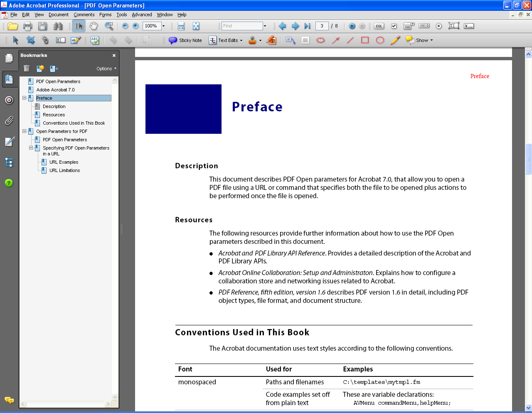
Task: Toggle the Pages navigation panel
Action: (9, 58)
